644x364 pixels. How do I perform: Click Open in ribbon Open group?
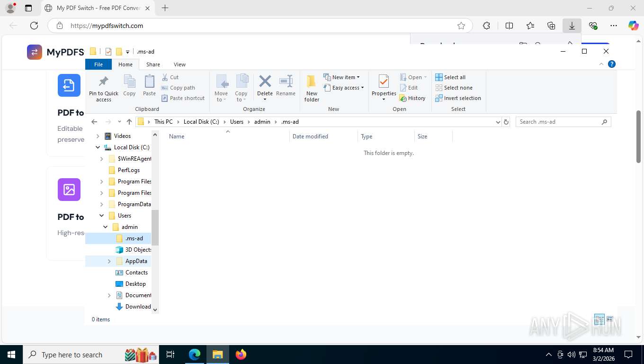(413, 77)
